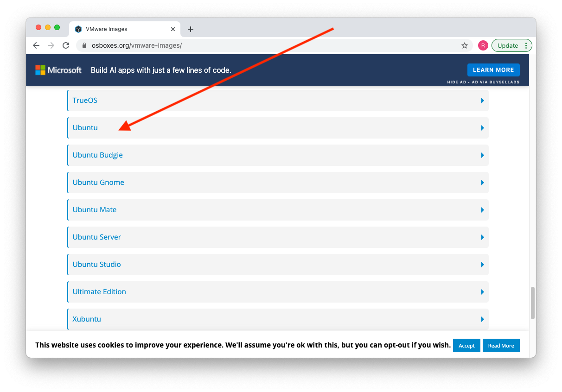Click the LEARN MORE ad button
Screen dimensions: 562x392
493,70
